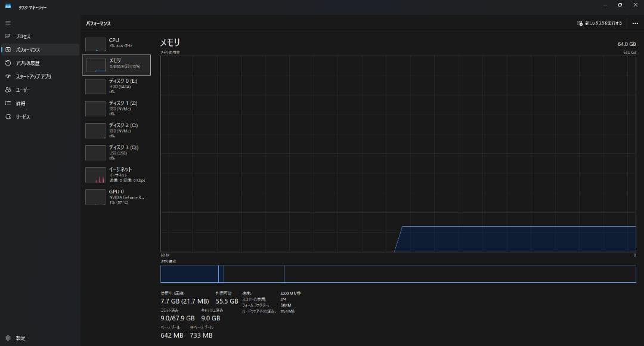Click the パフォーマンス page title
The width and height of the screenshot is (644, 346).
click(x=98, y=23)
